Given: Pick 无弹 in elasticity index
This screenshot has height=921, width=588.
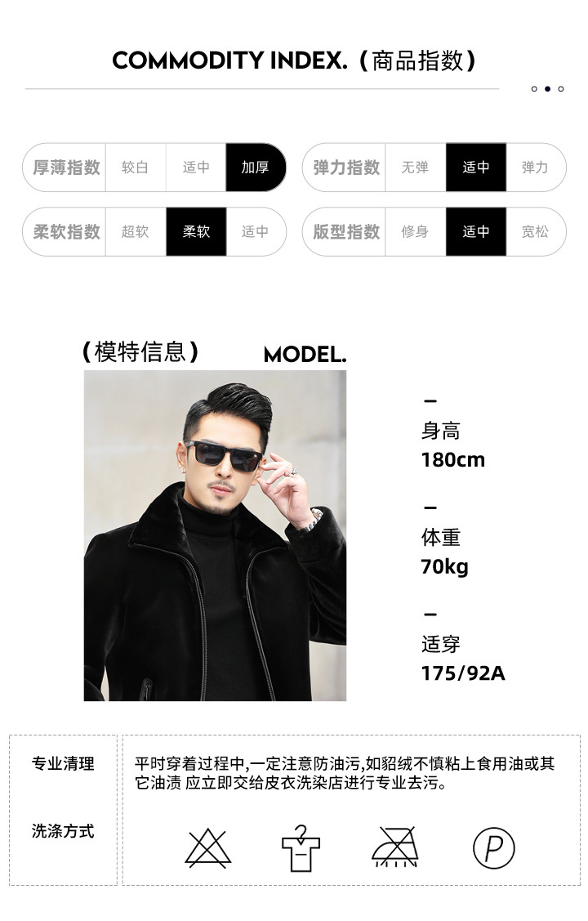Looking at the screenshot, I should tap(415, 168).
